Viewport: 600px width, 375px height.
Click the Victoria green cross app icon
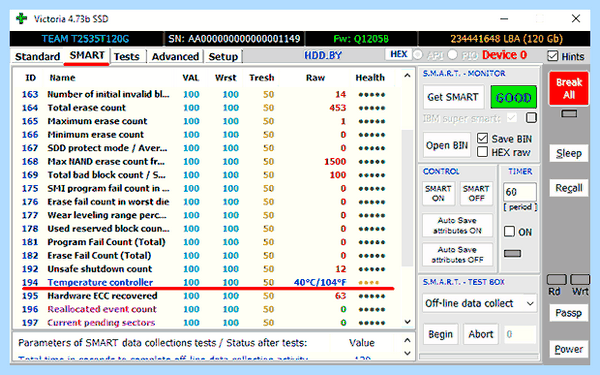(x=21, y=18)
